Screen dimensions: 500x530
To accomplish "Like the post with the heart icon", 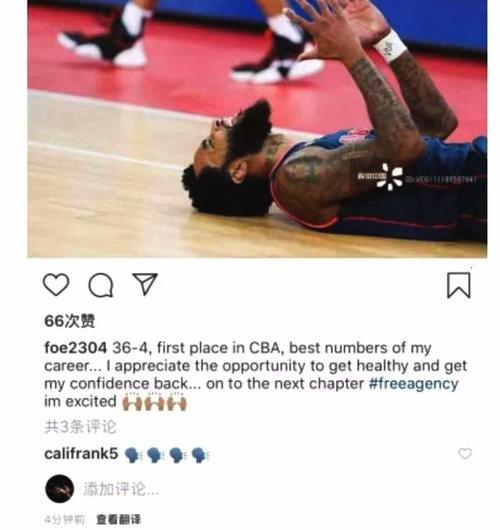I will (x=56, y=285).
